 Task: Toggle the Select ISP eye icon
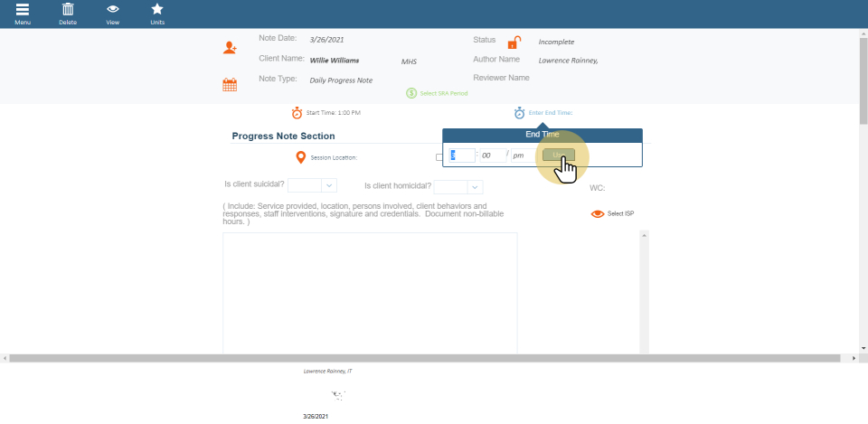597,214
